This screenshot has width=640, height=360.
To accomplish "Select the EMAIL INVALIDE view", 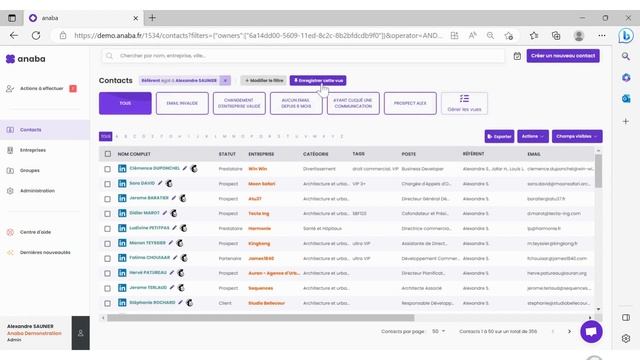I will click(x=182, y=103).
